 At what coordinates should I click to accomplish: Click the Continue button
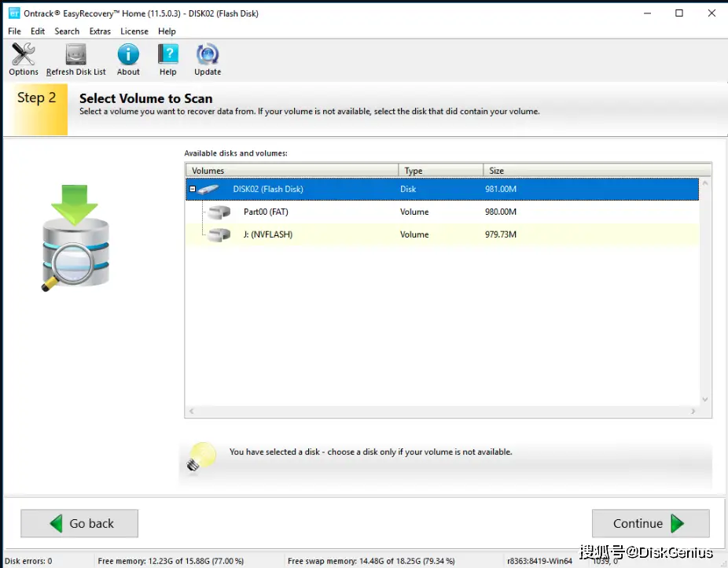tap(650, 523)
